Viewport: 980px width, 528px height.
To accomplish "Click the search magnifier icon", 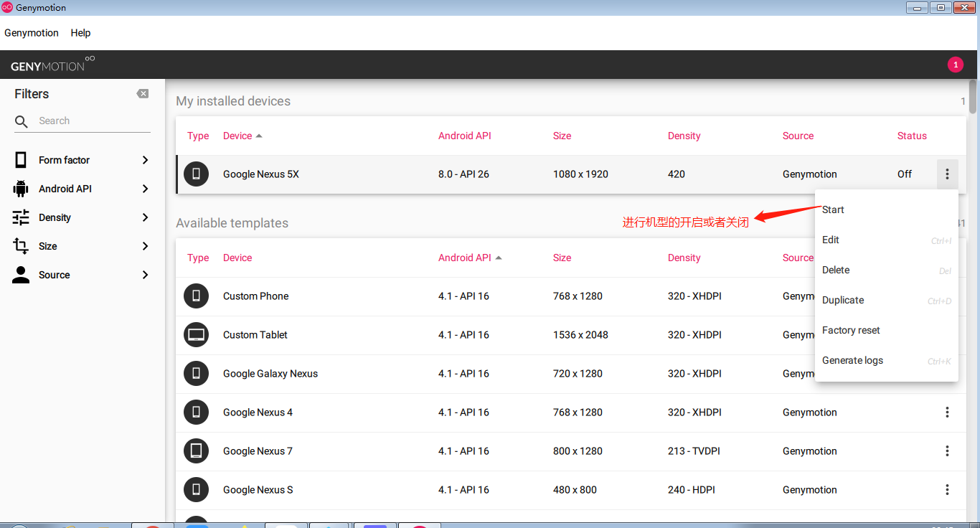I will (x=22, y=121).
